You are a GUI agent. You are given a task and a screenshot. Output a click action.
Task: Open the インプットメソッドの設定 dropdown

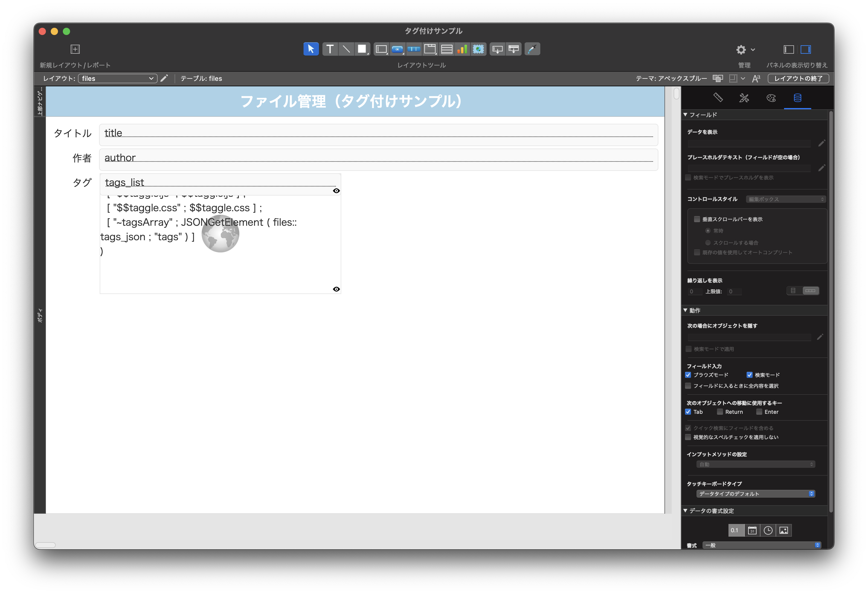click(755, 464)
